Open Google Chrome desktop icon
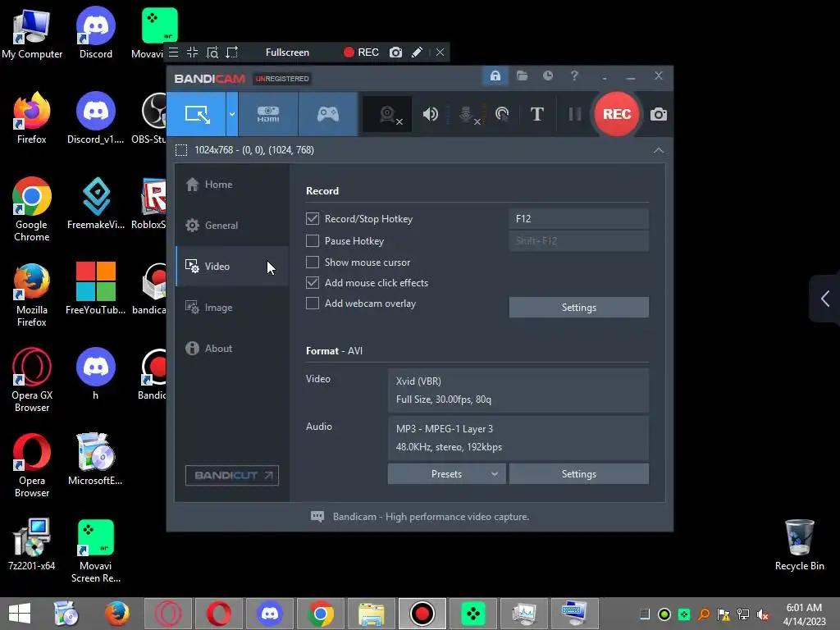 coord(32,209)
